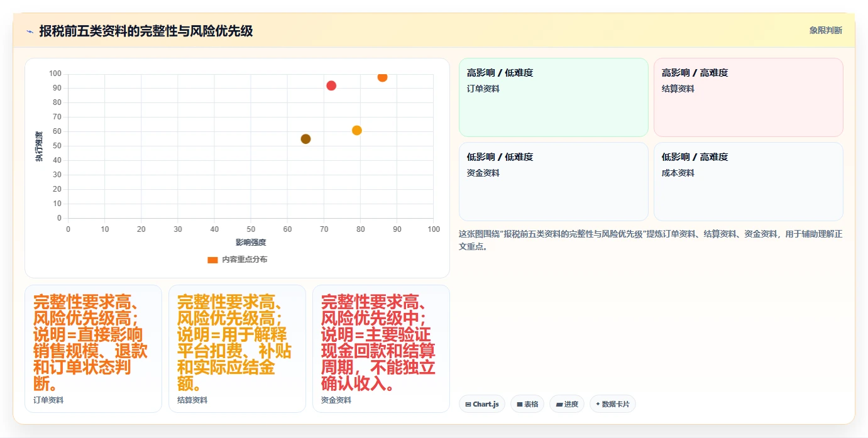Click the amber point near 60 difficulty
Screen dimensions: 868x438
pos(357,130)
